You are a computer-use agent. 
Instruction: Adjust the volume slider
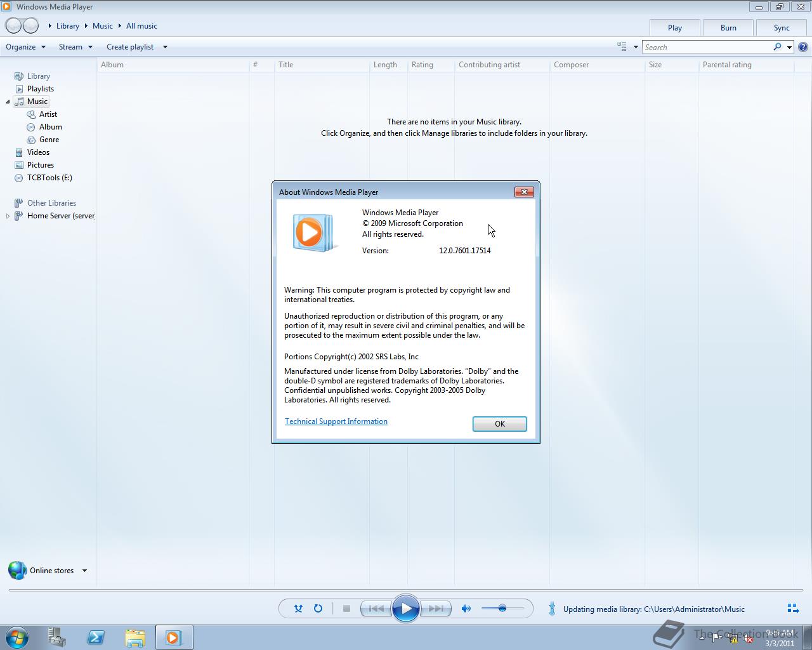coord(502,609)
